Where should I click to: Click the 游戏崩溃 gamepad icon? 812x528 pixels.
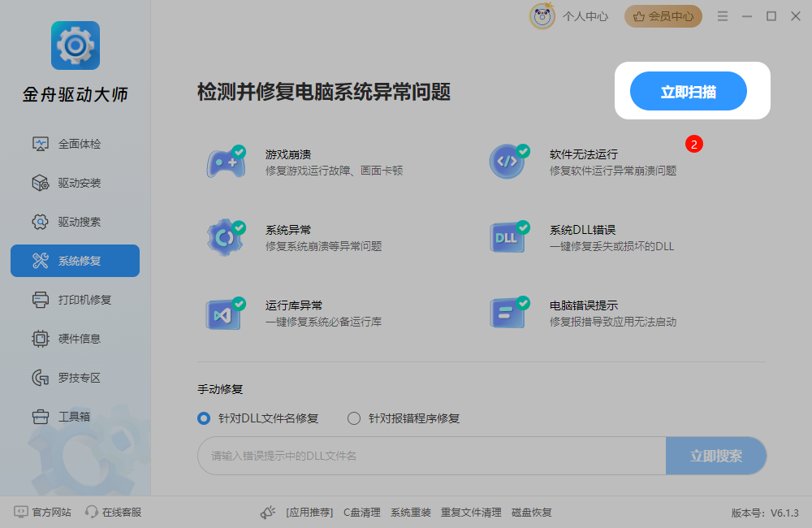(x=227, y=162)
